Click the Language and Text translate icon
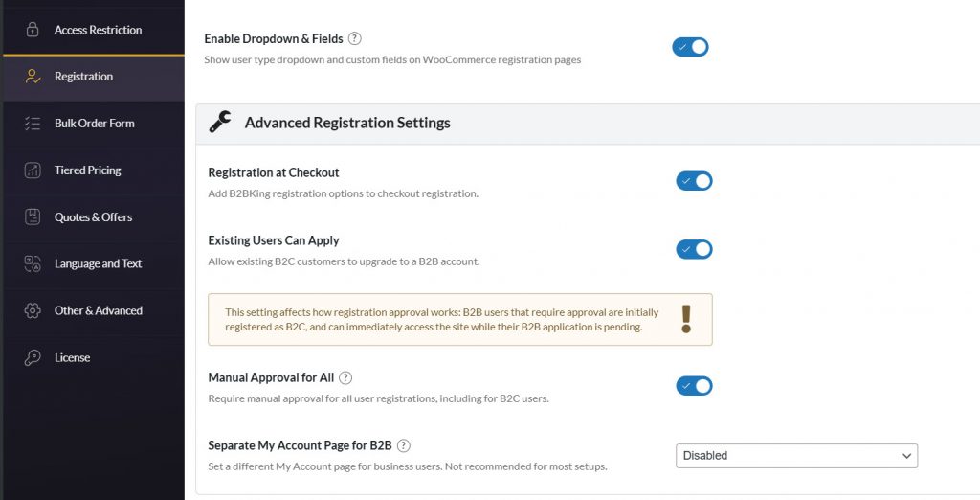 (33, 264)
